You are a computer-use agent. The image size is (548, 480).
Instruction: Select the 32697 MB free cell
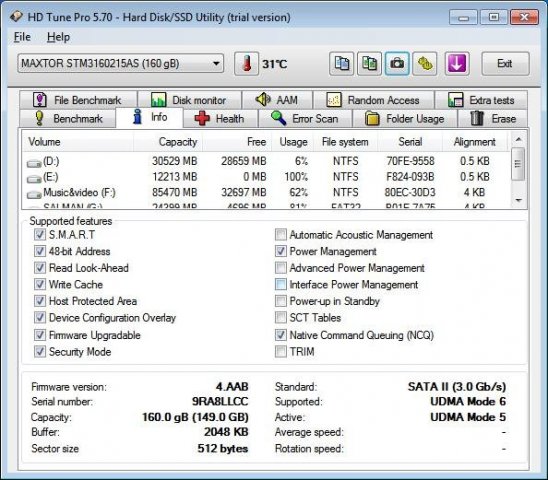tap(244, 192)
